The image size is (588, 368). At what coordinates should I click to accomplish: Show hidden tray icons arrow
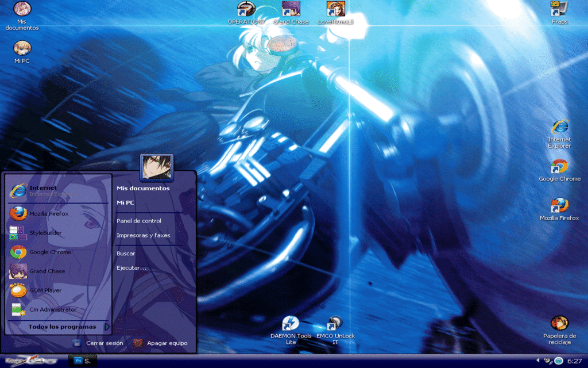(x=537, y=361)
